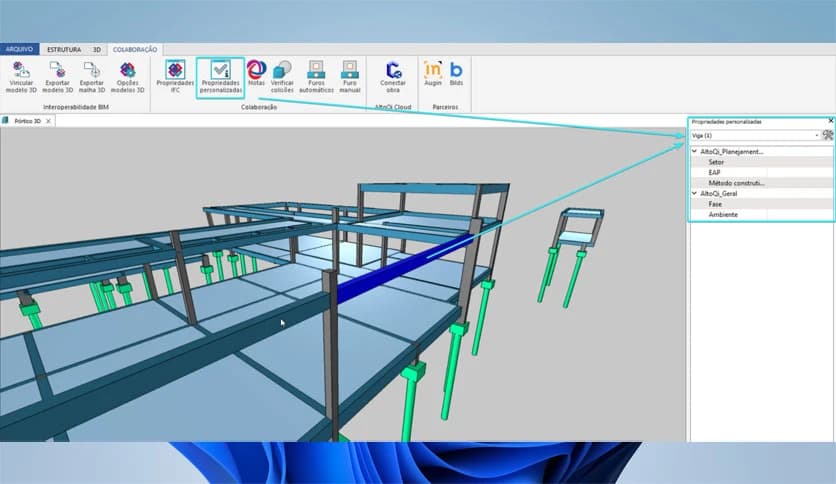Click the Vincular modelo 3D icon

click(x=21, y=70)
